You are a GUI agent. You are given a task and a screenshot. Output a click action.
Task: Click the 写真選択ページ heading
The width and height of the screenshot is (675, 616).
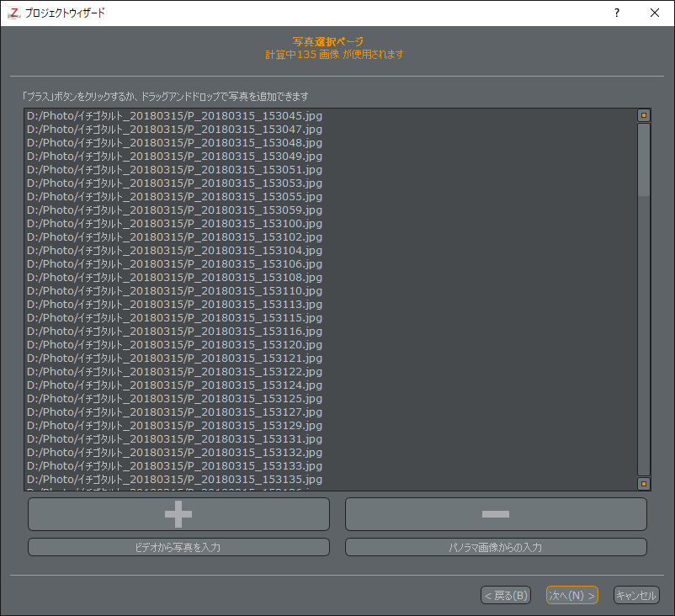point(328,42)
